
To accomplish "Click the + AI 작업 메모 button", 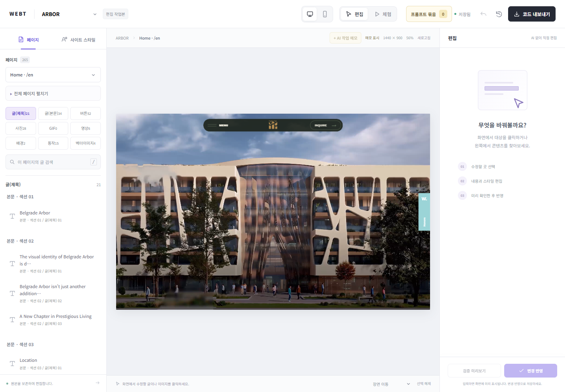I will point(345,38).
